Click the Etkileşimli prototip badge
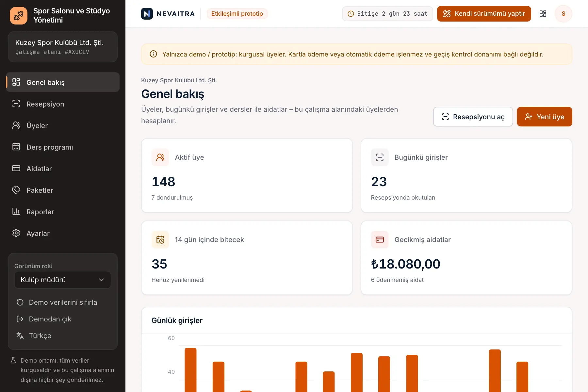Viewport: 588px width, 392px height. (237, 14)
